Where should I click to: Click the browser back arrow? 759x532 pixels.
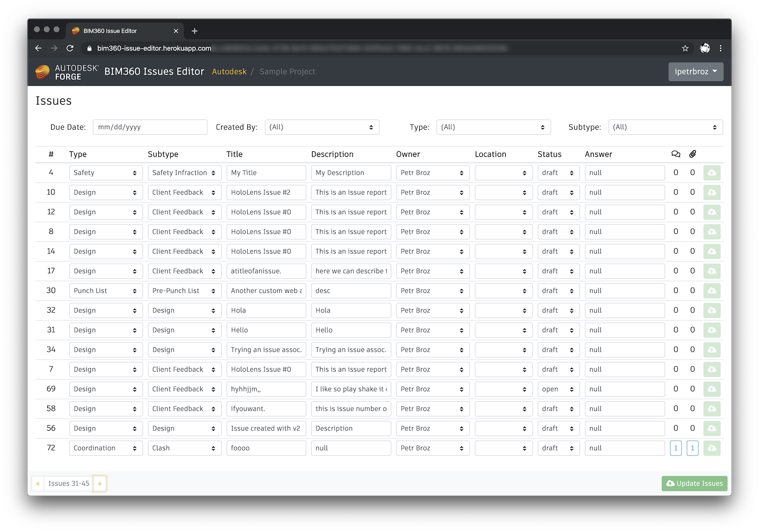pyautogui.click(x=38, y=48)
